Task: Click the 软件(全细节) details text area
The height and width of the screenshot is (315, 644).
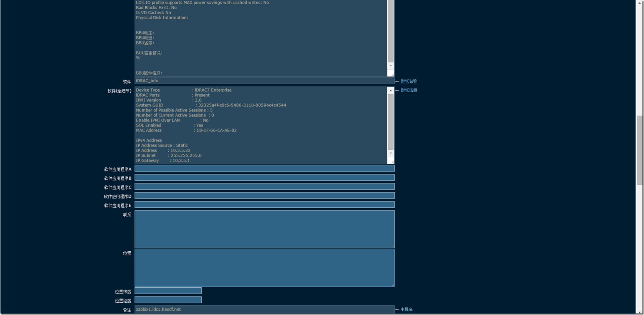Action: click(261, 125)
